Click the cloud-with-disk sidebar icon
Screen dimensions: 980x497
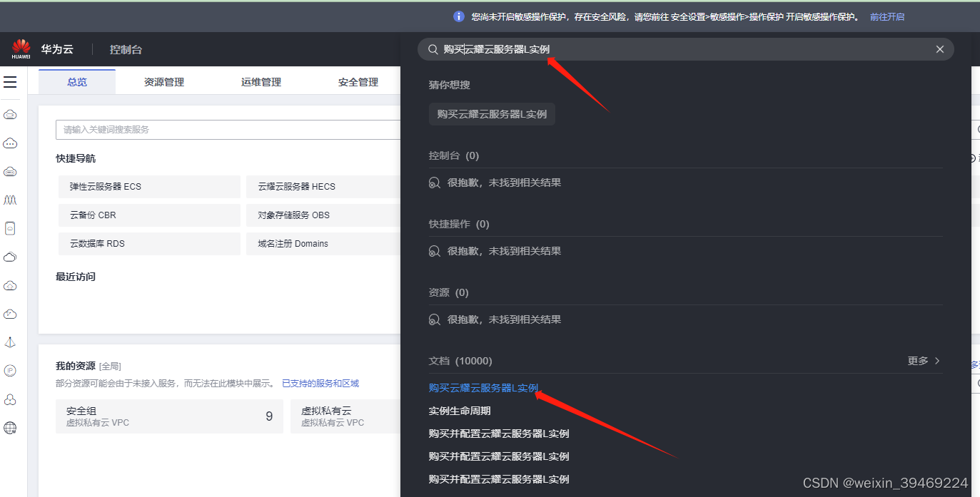[x=10, y=172]
